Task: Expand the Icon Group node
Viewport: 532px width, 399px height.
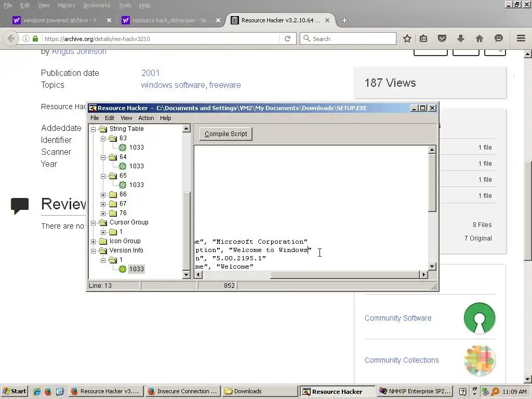Action: tap(94, 242)
